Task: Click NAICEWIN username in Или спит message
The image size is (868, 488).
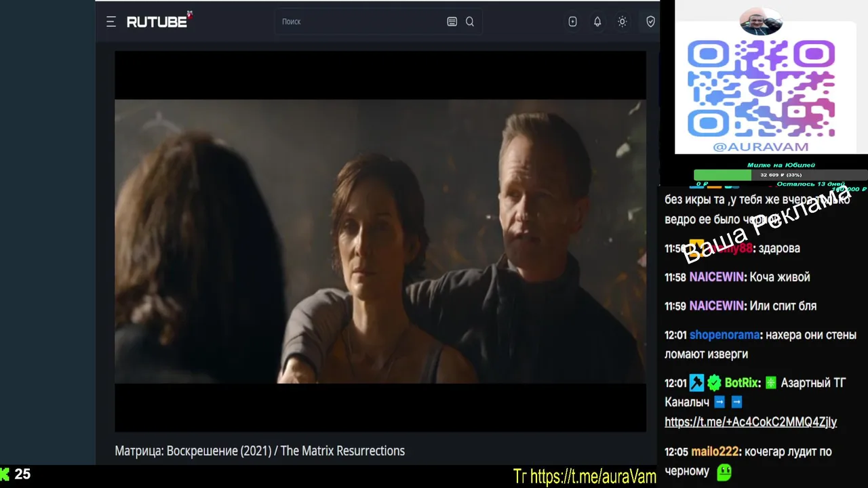Action: (x=717, y=306)
